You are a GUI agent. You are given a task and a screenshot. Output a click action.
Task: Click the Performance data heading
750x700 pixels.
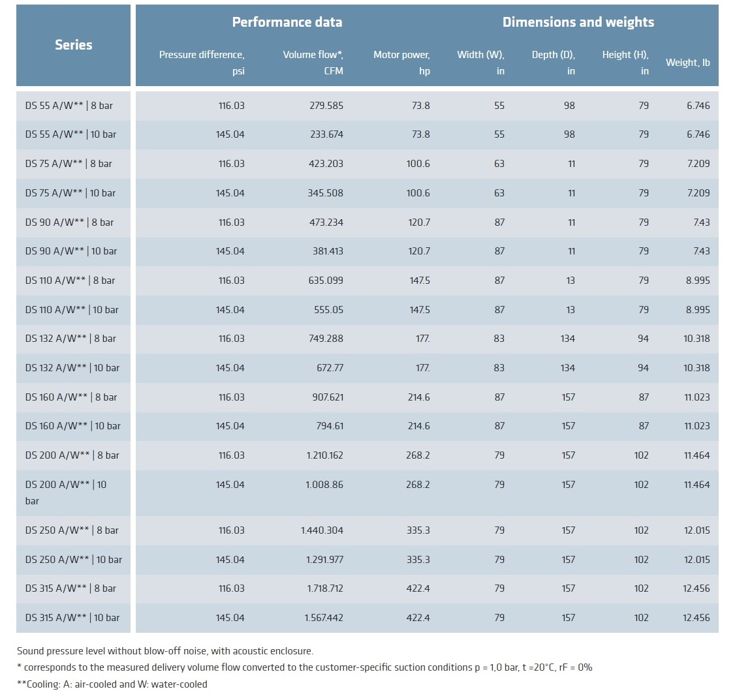pos(287,22)
